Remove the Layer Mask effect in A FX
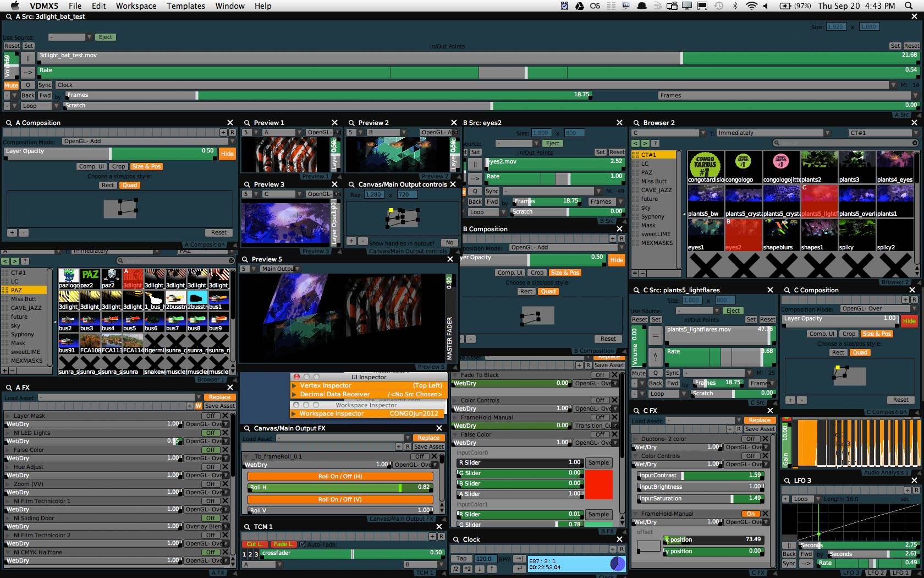924x578 pixels. 225,416
